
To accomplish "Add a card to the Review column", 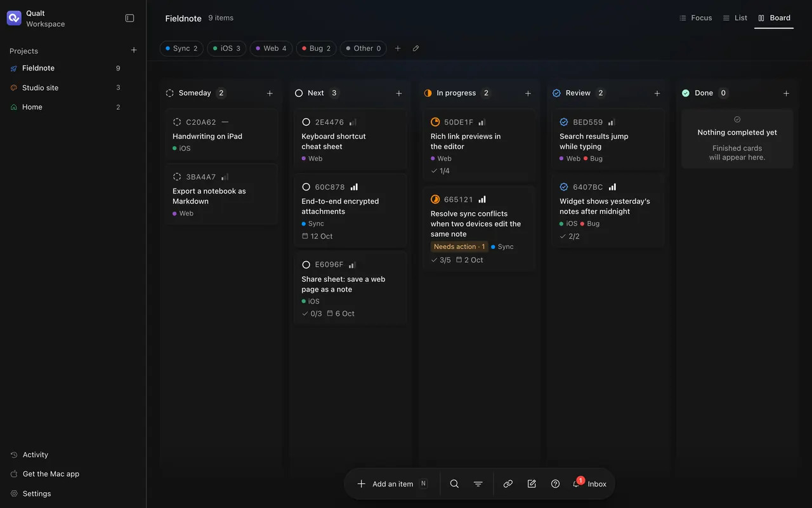I will point(657,93).
